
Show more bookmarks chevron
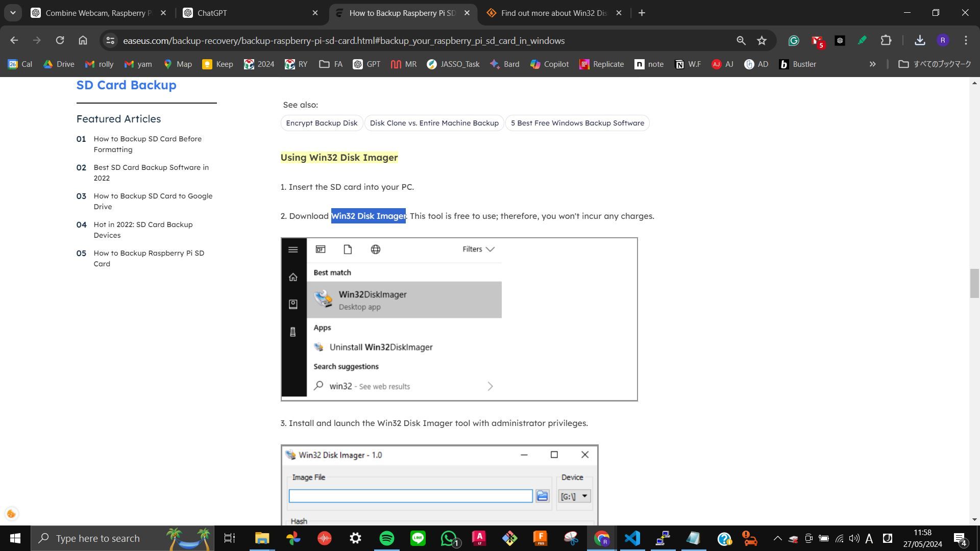pyautogui.click(x=872, y=64)
